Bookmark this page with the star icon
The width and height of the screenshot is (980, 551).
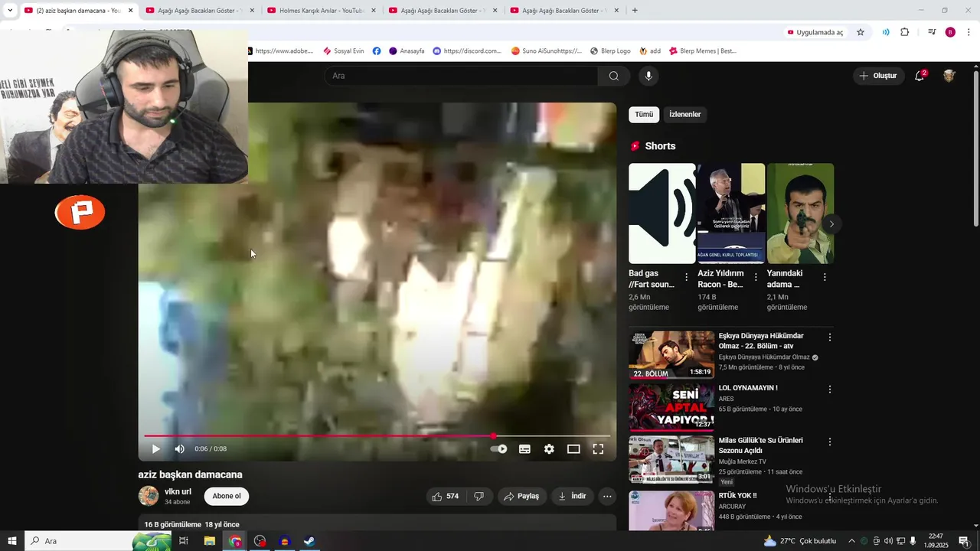coord(861,32)
